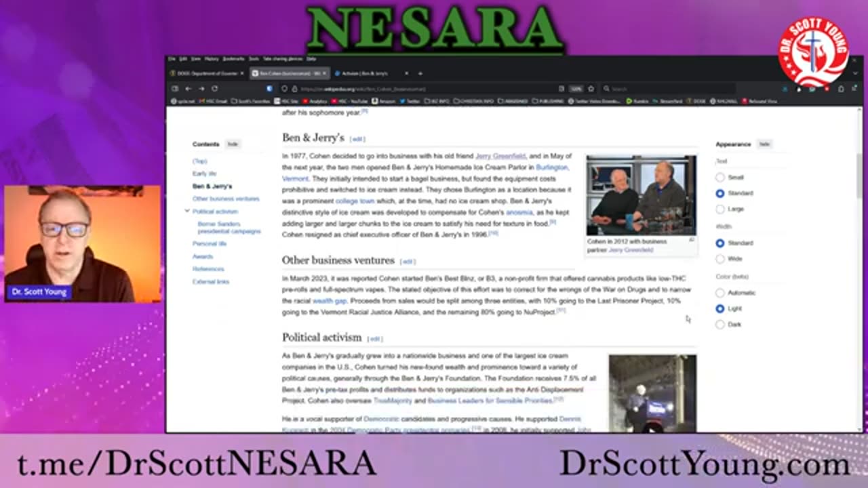Open the Amazon bookmark
Viewport: 868px width, 488px height.
pyautogui.click(x=384, y=101)
